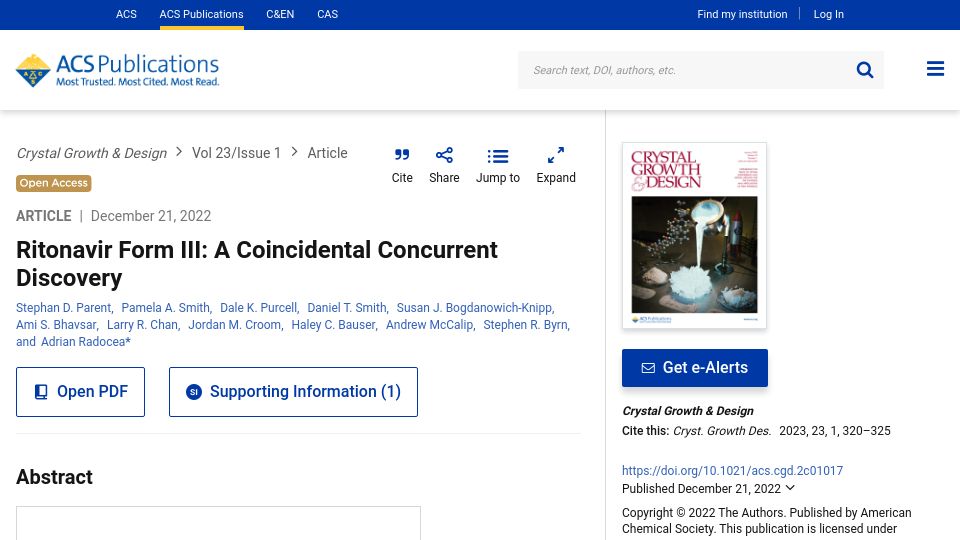
Task: Open the C&EN tab
Action: click(280, 14)
